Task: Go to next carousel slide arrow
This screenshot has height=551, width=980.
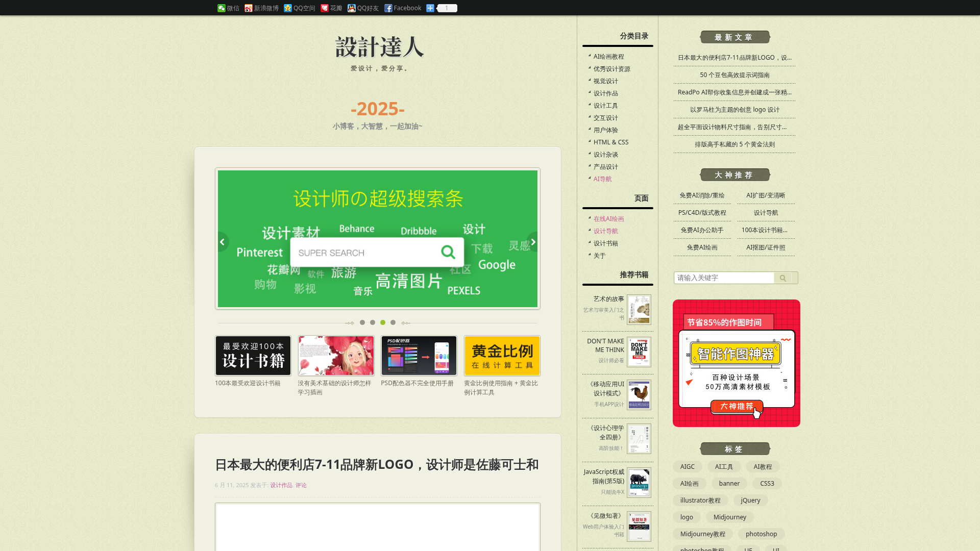Action: coord(533,242)
